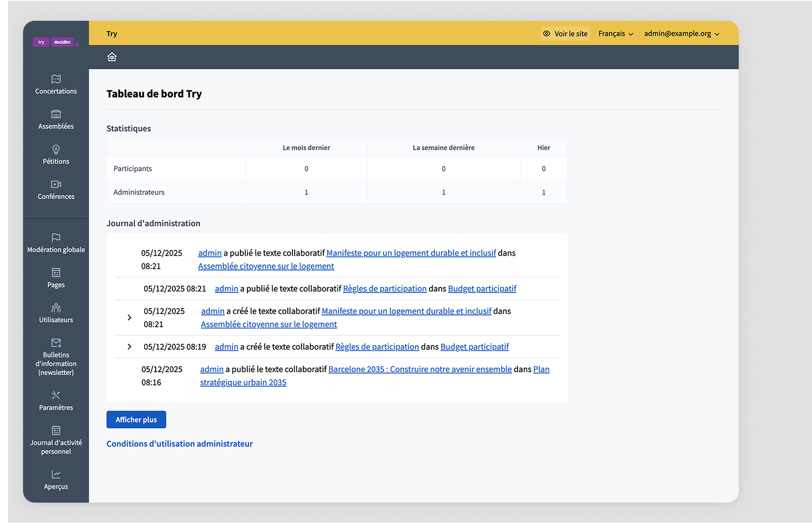Click the Afficher plus button
Screen dimensions: 812x528
(x=136, y=420)
